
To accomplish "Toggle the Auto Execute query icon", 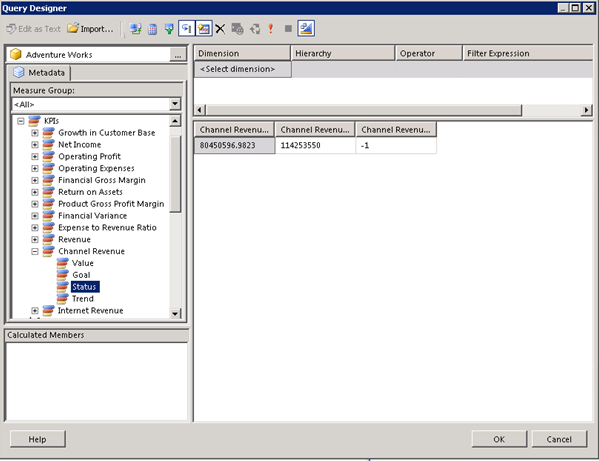I will [x=187, y=29].
